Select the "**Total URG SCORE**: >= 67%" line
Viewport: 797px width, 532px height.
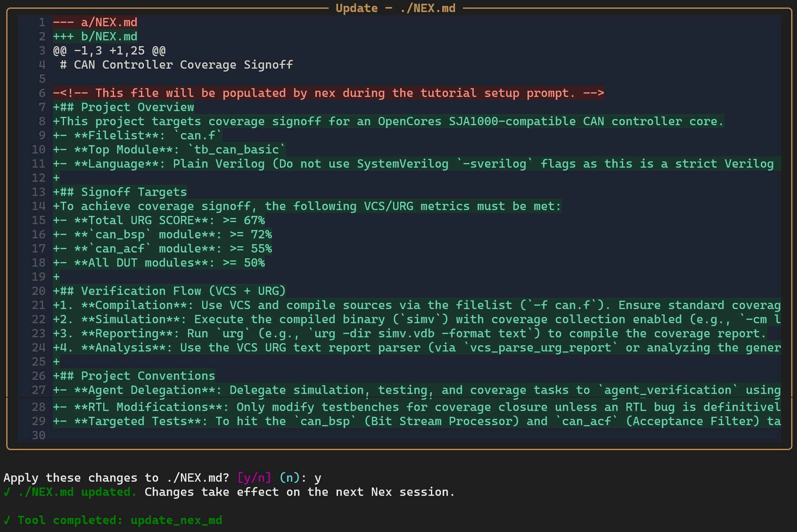(x=159, y=220)
